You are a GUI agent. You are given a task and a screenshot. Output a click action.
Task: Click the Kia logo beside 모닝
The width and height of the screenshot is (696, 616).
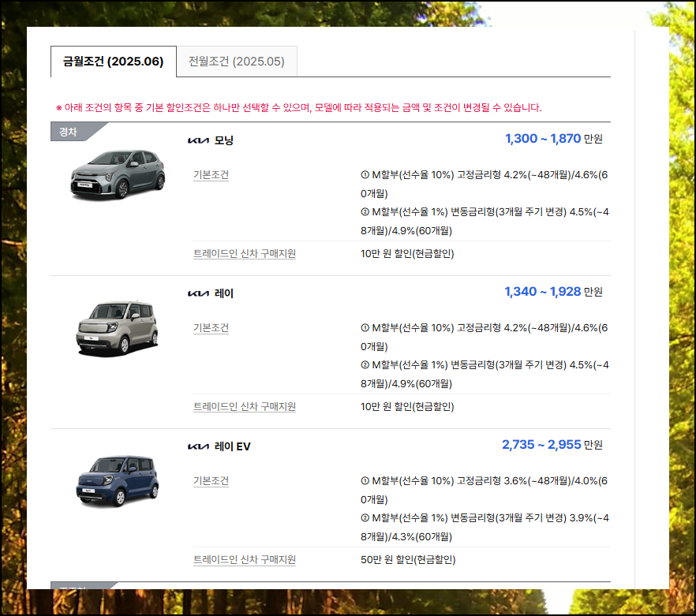(198, 140)
